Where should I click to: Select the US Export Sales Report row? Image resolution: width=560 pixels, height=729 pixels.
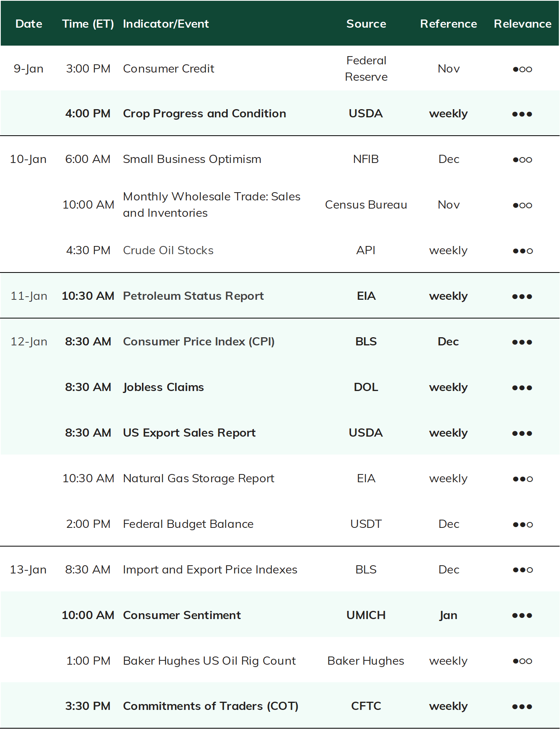pyautogui.click(x=280, y=433)
